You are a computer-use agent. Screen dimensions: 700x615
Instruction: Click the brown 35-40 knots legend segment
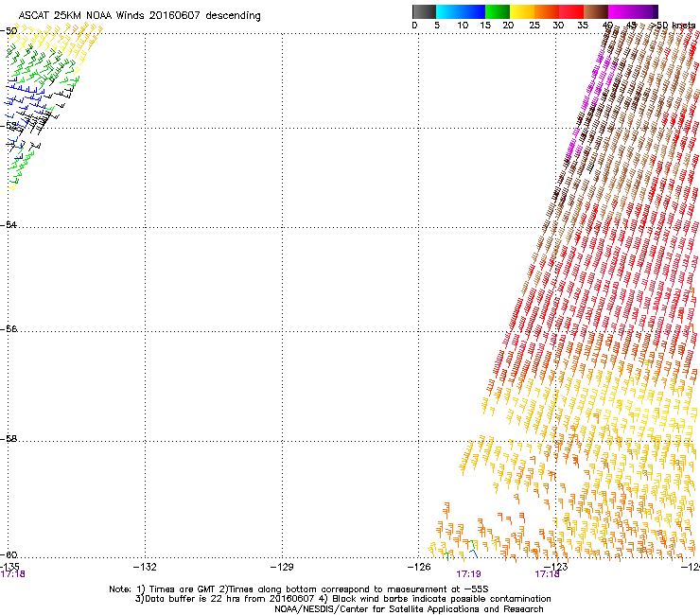(596, 11)
